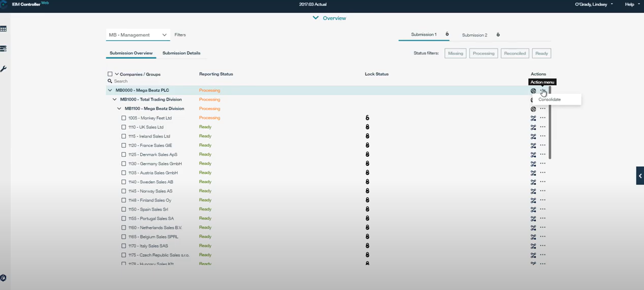Open action menu for 1120 - France Sales GIE
The image size is (644, 290).
point(543,145)
